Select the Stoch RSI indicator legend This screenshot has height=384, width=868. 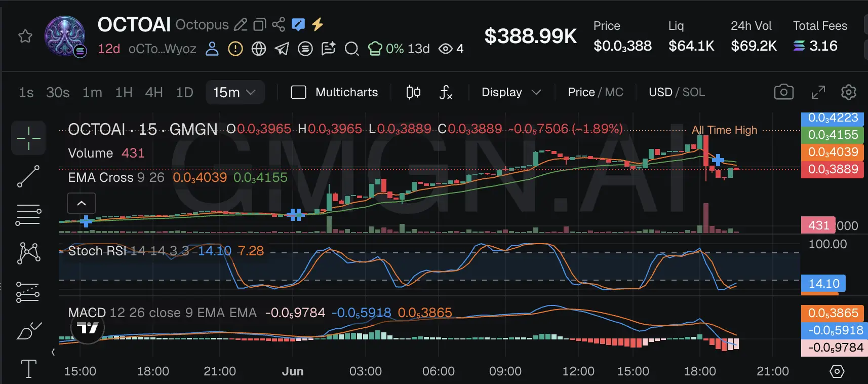point(129,251)
